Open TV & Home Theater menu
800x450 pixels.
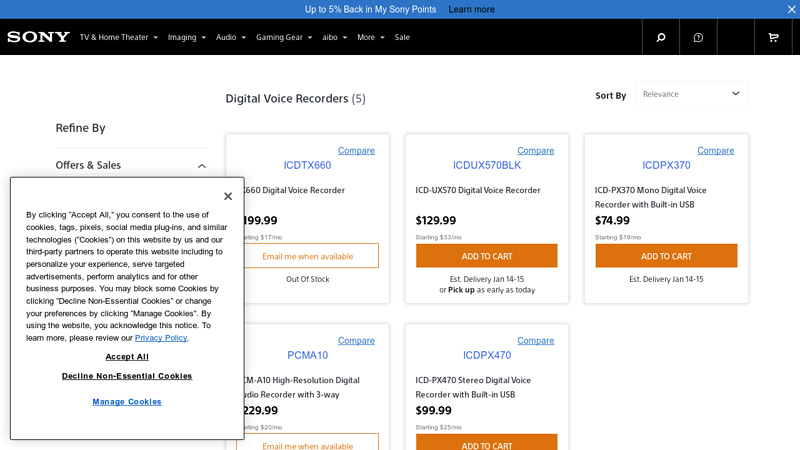pos(118,37)
